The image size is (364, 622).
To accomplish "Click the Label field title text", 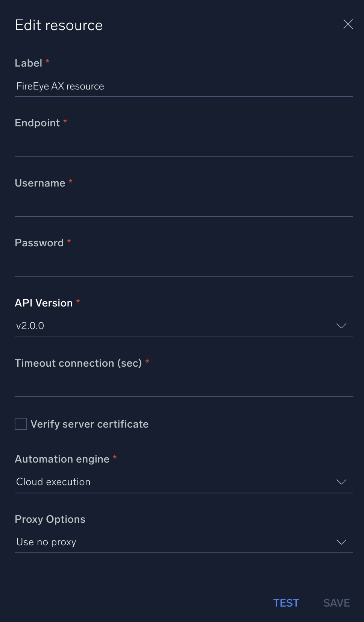I will pyautogui.click(x=29, y=63).
